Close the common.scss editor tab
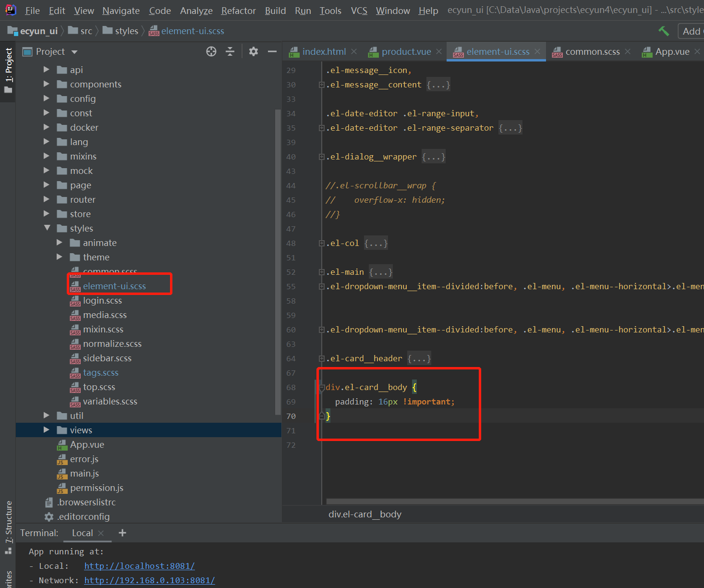 click(x=628, y=51)
